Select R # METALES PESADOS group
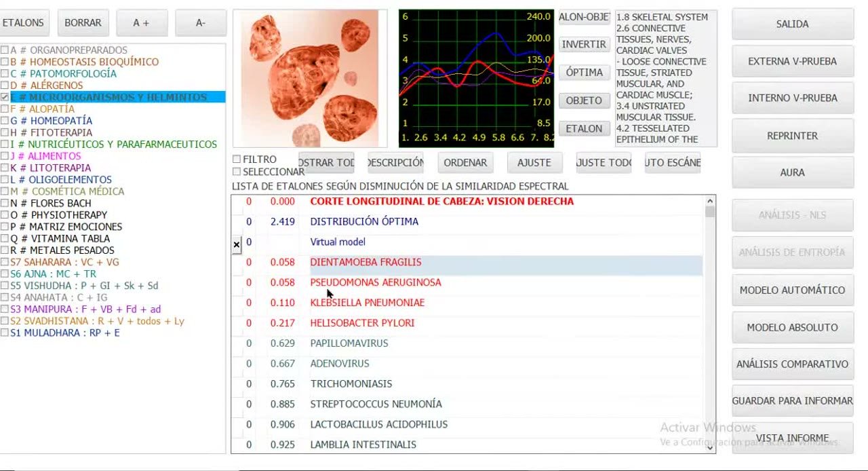Image resolution: width=868 pixels, height=471 pixels. click(x=62, y=250)
